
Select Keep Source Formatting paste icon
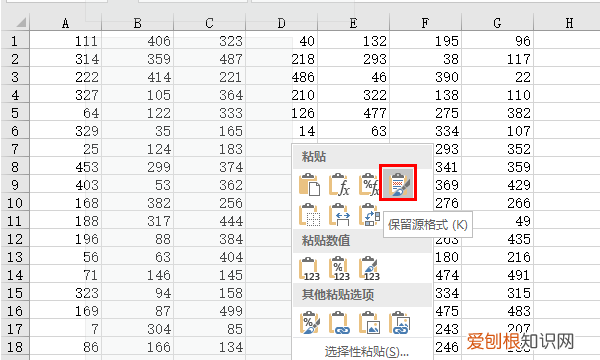tap(398, 182)
